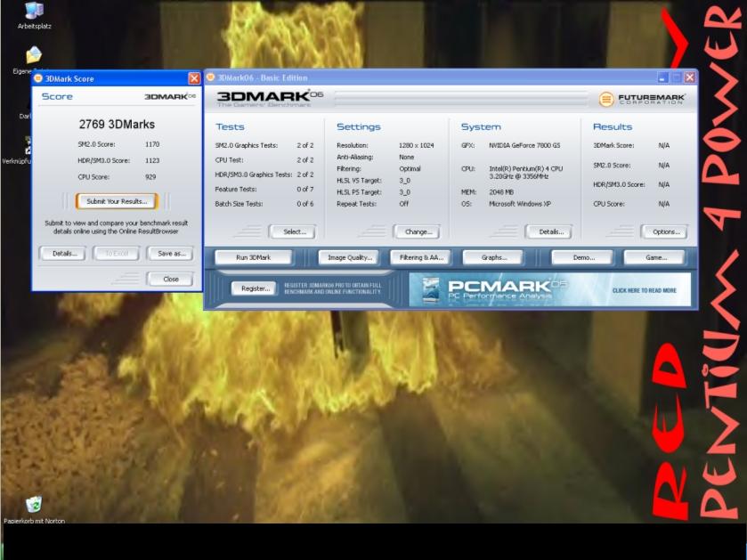Click resolution value 1280 x 1024
This screenshot has width=747, height=560.
click(x=417, y=145)
